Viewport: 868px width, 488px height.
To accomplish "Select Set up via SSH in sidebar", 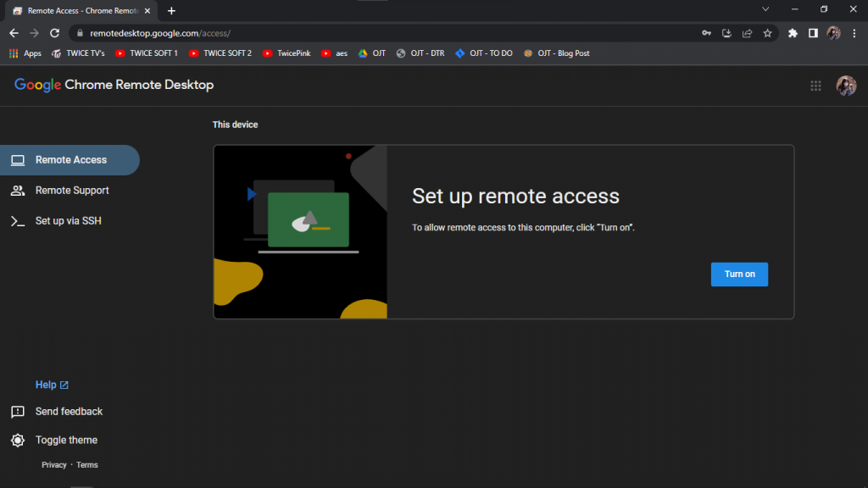I will tap(70, 221).
